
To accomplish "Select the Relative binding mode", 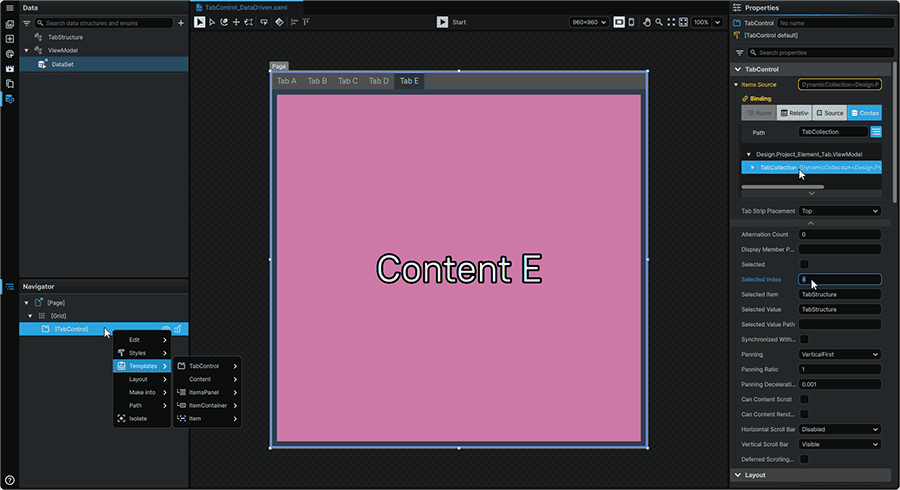I will point(794,113).
